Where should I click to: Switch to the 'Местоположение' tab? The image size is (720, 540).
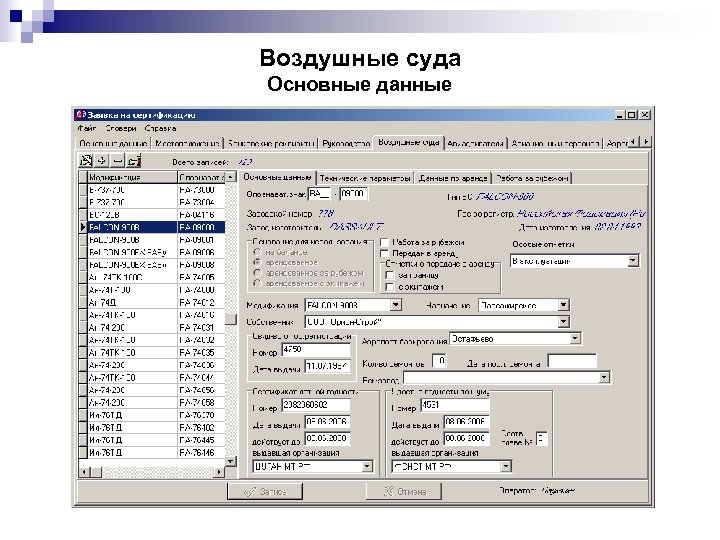pyautogui.click(x=187, y=143)
